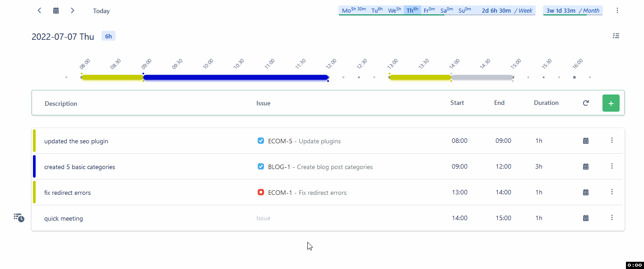Open the mini calendar icon beside navigation arrows

click(56, 10)
